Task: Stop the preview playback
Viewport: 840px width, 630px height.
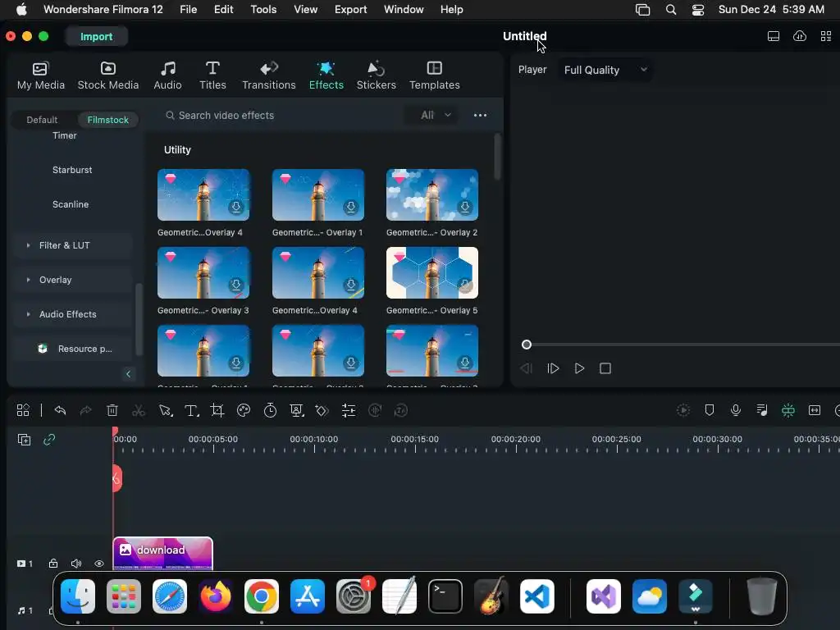Action: click(605, 368)
